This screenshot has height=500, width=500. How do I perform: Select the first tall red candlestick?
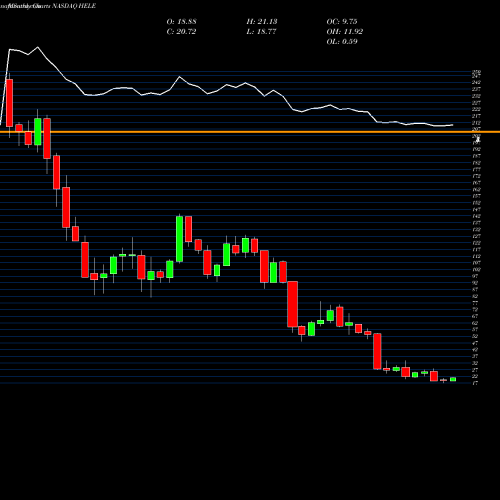tap(9, 103)
